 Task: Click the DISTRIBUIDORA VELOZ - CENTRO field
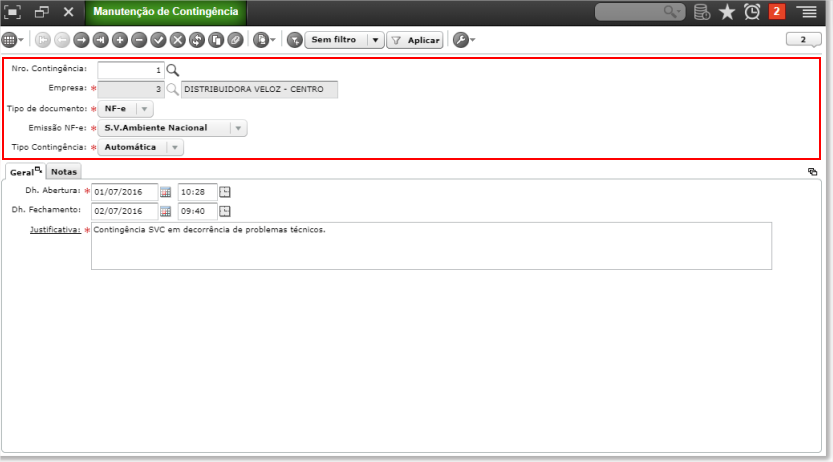click(259, 89)
